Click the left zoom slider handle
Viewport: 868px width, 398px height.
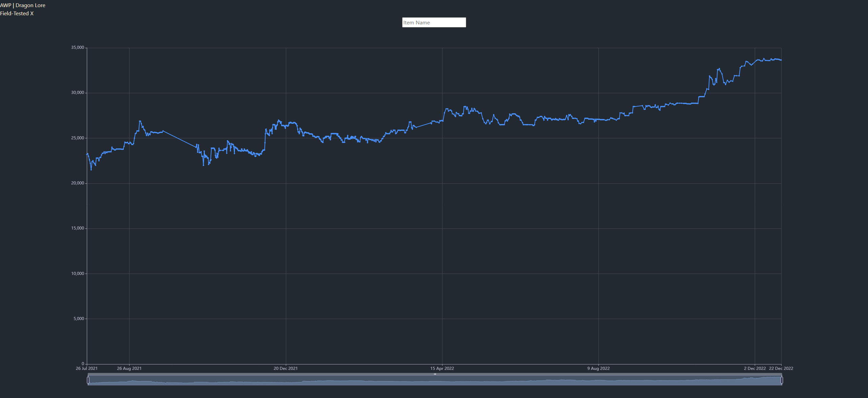click(88, 380)
